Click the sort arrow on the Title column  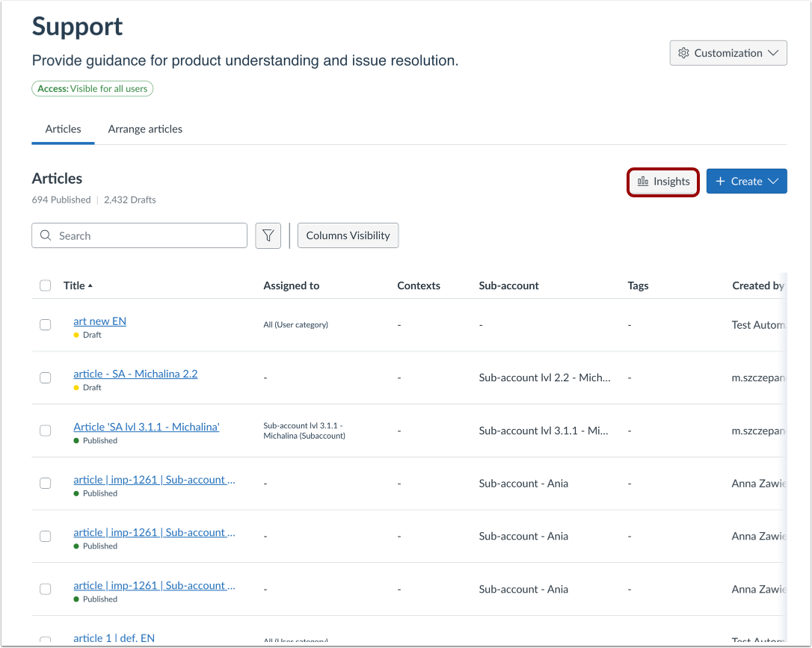[x=91, y=285]
